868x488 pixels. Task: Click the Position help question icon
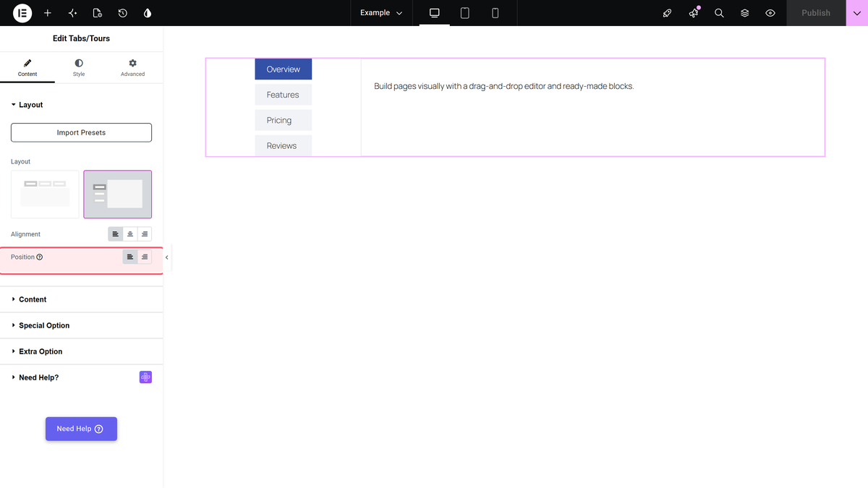point(40,257)
